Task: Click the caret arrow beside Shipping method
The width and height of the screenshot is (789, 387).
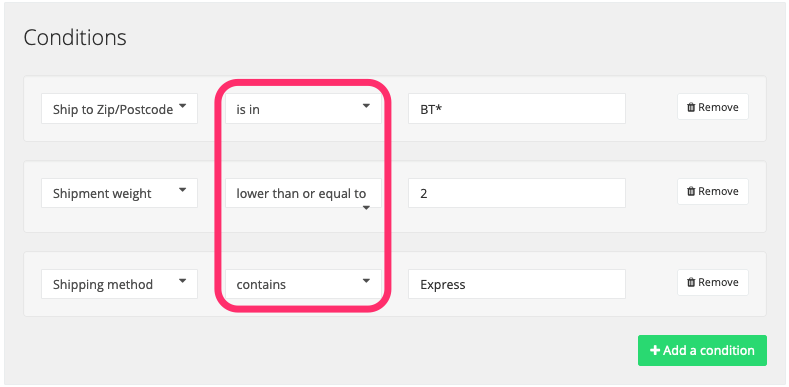Action: [x=183, y=281]
